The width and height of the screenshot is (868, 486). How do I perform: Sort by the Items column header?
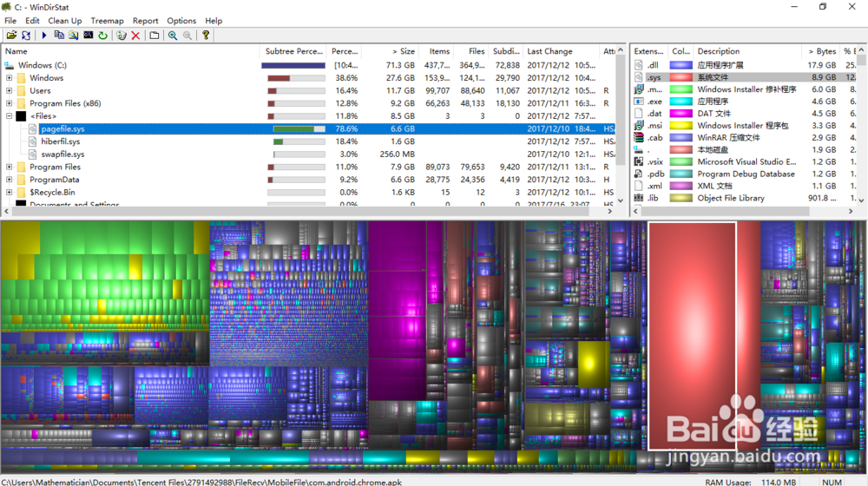(437, 51)
